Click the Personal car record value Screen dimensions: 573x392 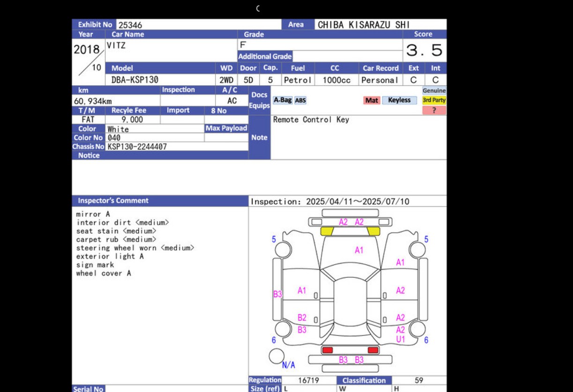tap(380, 80)
